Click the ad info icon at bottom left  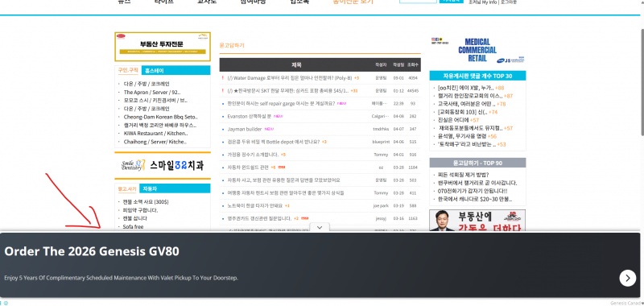(6, 303)
